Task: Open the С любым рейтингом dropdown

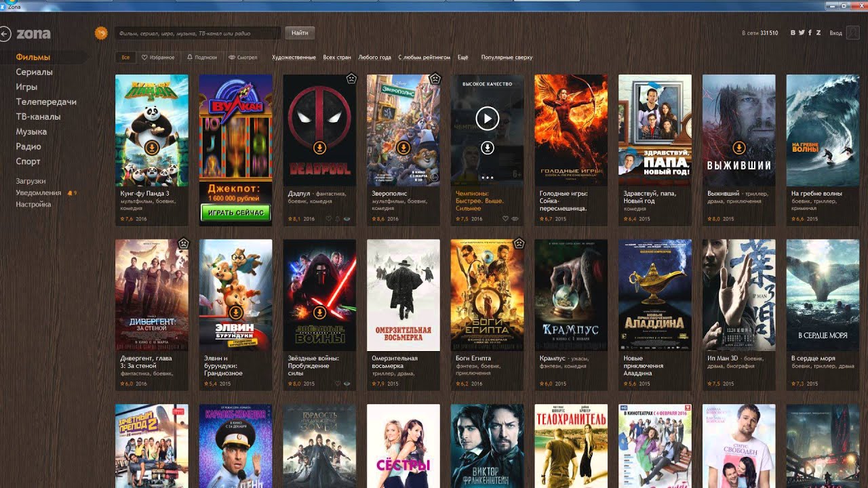Action: 424,58
